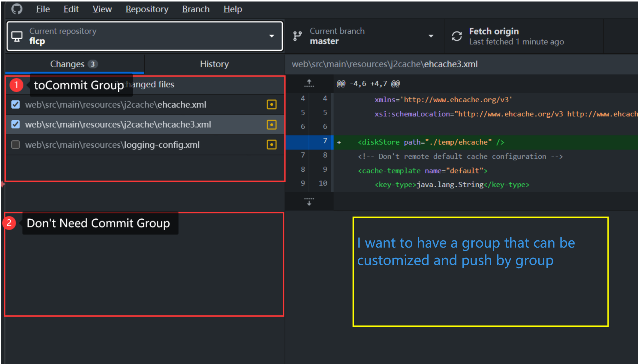
Task: Uncheck the ehcache3.xml file checkbox
Action: (15, 124)
